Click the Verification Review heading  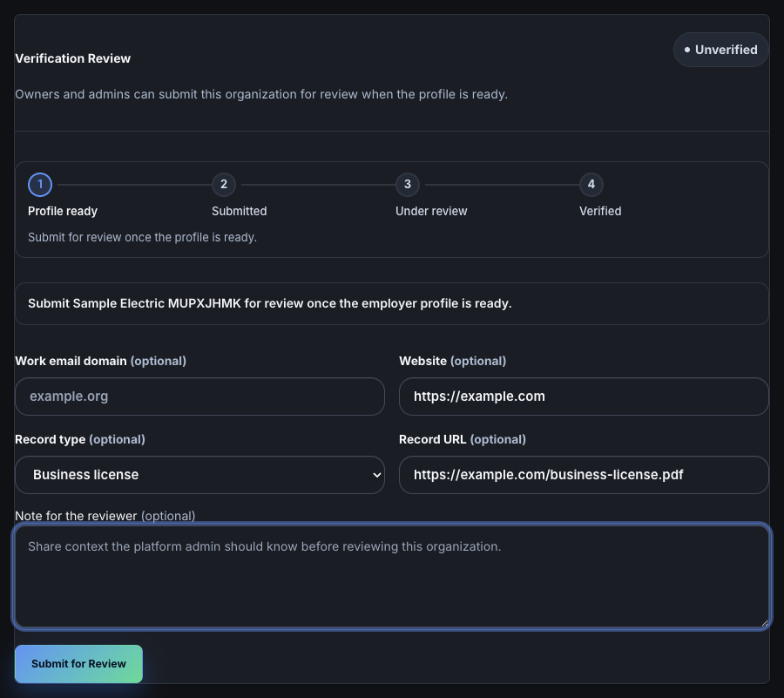(x=72, y=58)
